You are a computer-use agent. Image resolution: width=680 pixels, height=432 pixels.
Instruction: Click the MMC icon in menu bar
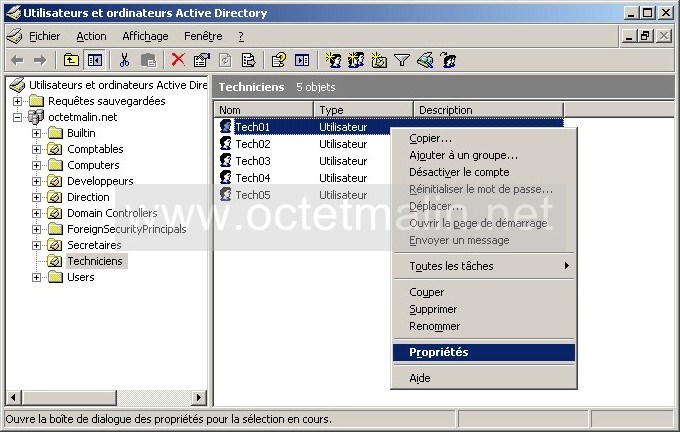tap(14, 36)
